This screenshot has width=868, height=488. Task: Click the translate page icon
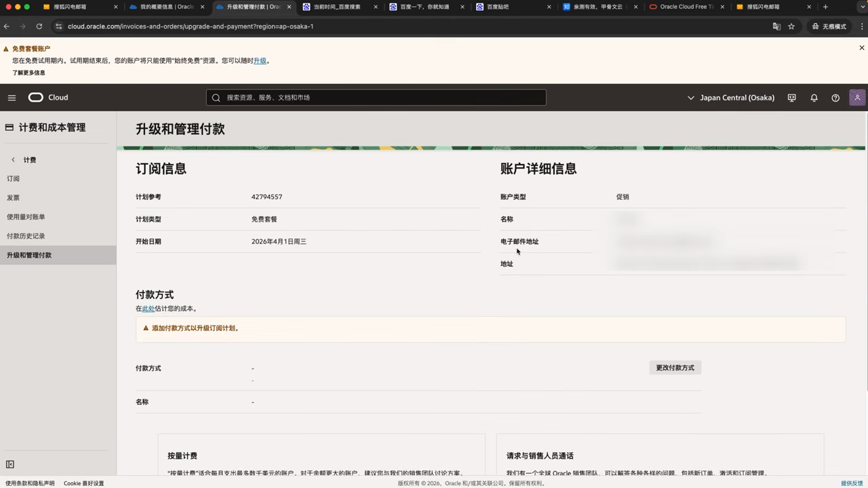coord(776,26)
